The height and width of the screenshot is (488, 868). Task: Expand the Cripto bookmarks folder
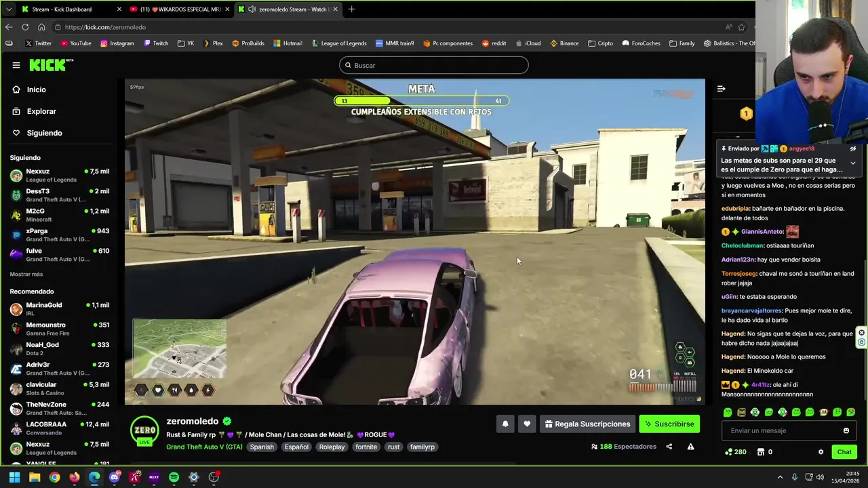click(601, 43)
